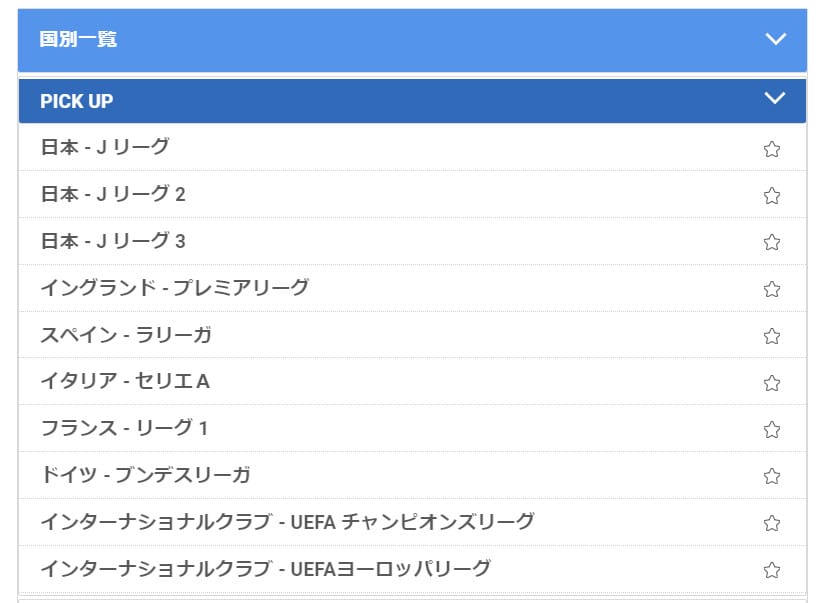Image resolution: width=816 pixels, height=603 pixels.
Task: Collapse the PICK UP section chevron
Action: [x=775, y=98]
